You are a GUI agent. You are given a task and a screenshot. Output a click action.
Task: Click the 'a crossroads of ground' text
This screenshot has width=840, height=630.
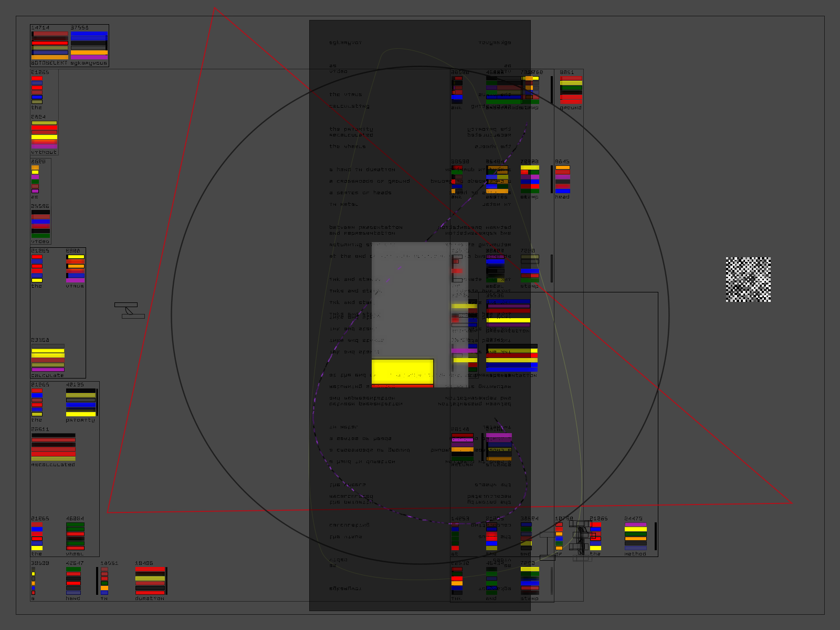(370, 181)
